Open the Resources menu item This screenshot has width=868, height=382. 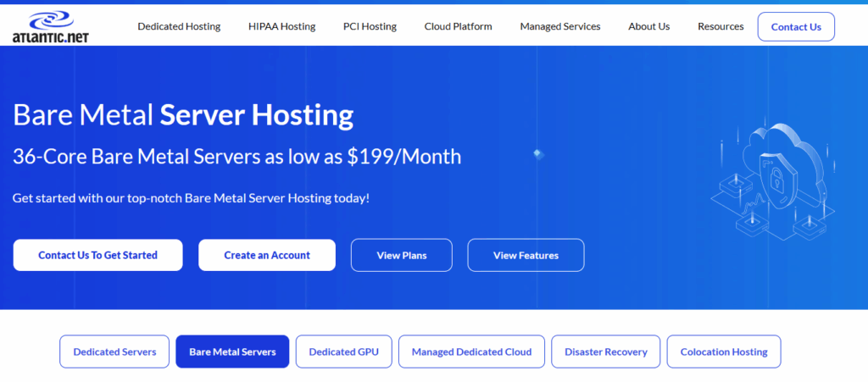721,26
